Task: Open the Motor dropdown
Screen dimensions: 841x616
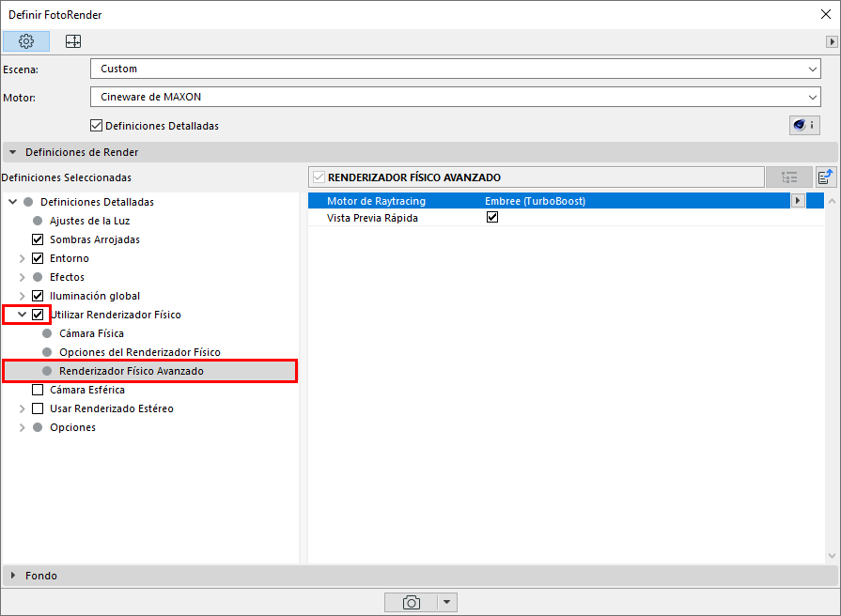Action: click(456, 97)
